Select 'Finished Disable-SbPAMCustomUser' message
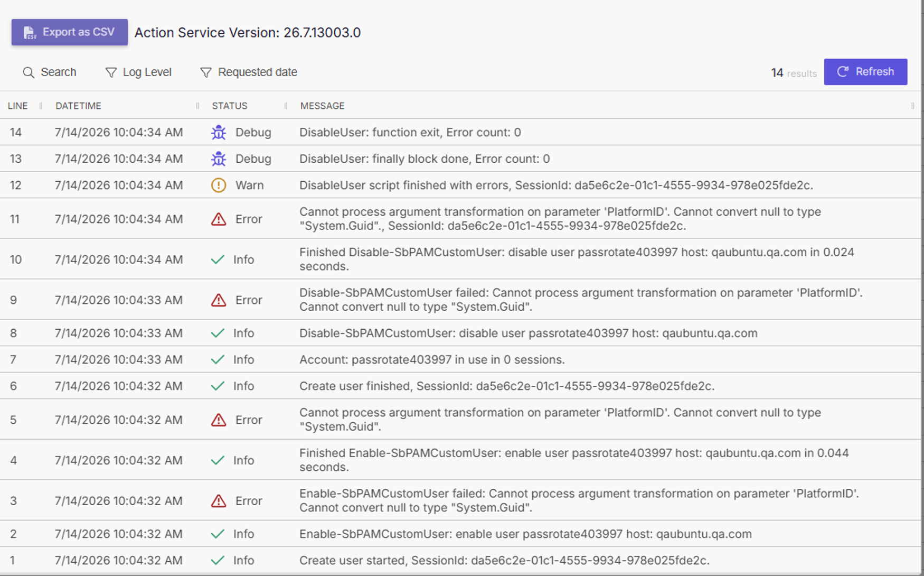 click(x=577, y=259)
